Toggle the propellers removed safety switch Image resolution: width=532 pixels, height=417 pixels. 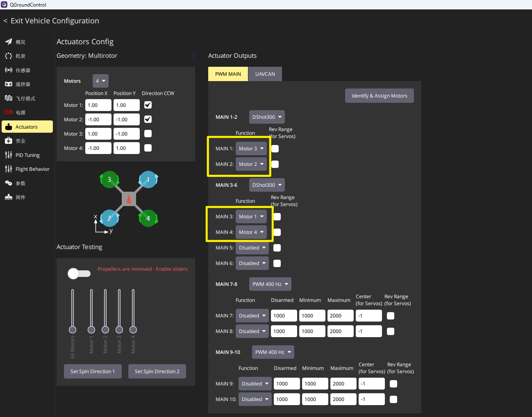(x=79, y=274)
